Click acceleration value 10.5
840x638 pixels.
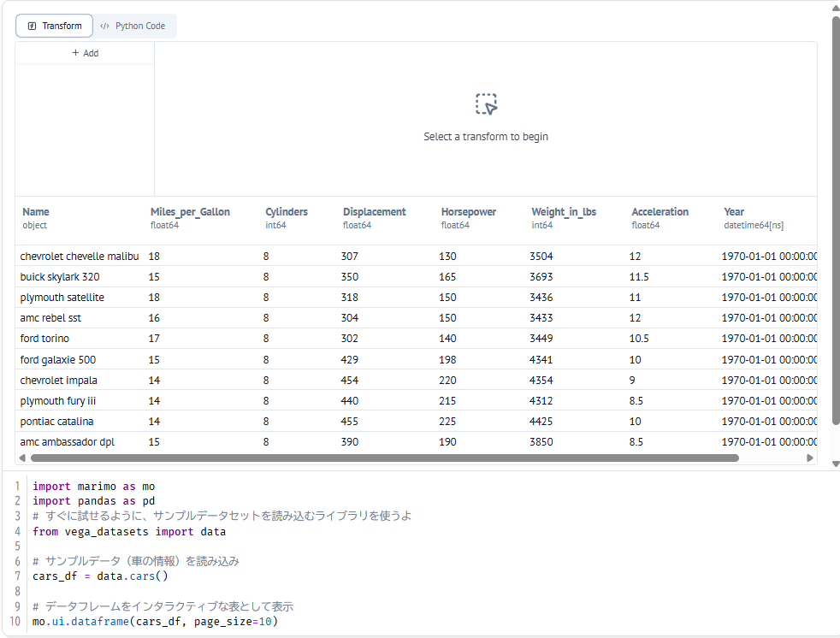coord(639,339)
